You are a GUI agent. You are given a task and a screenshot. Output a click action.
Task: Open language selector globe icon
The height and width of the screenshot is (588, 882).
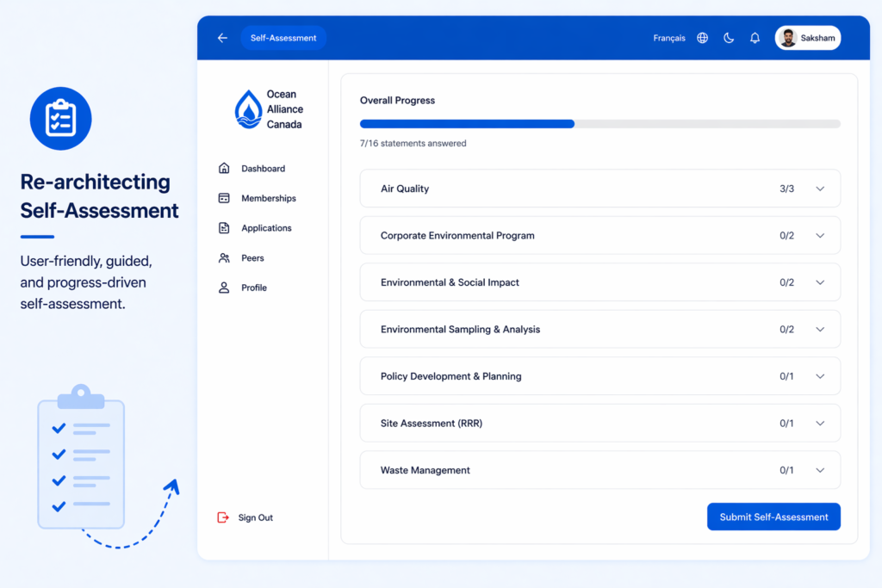[x=703, y=38]
